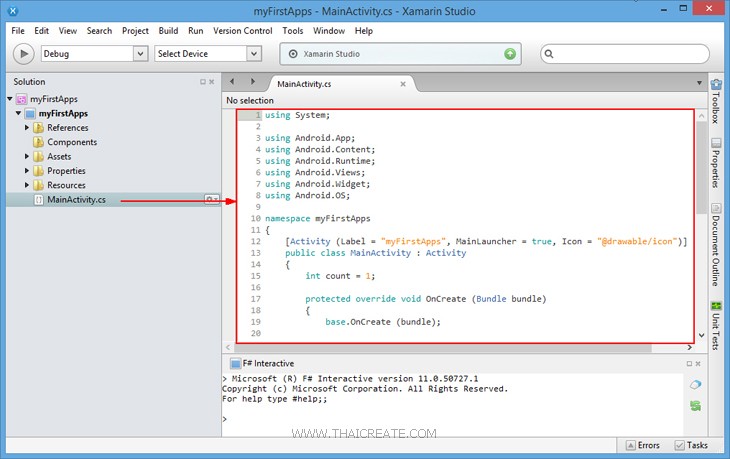Auto-hide the F# Interactive pad
The width and height of the screenshot is (730, 459).
(689, 364)
